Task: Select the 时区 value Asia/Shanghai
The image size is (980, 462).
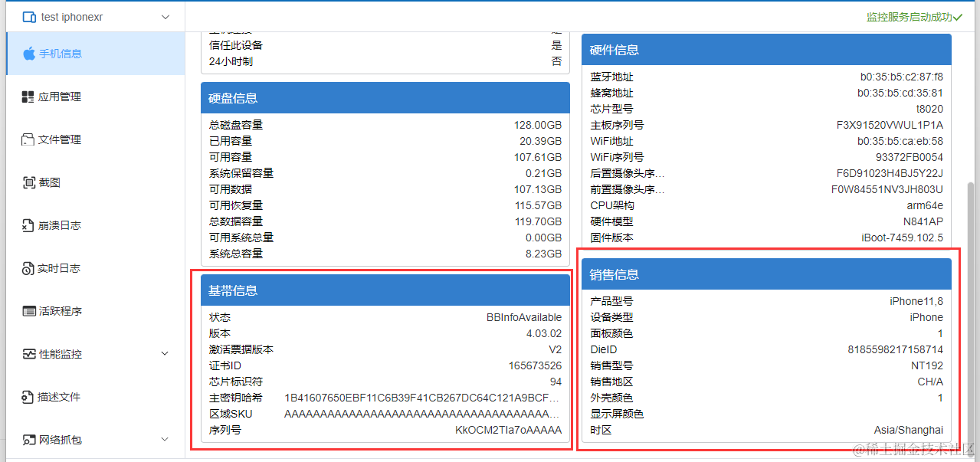Action: [x=909, y=430]
